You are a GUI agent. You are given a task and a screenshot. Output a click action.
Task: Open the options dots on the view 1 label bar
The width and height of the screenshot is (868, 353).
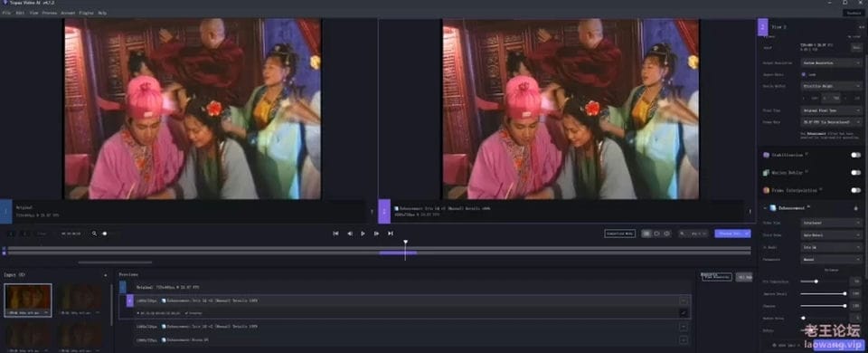coord(372,211)
